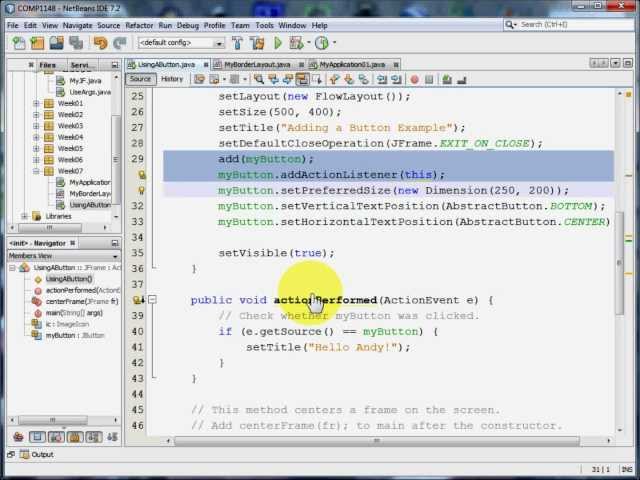Click the Clean and Build Project icon

[257, 43]
